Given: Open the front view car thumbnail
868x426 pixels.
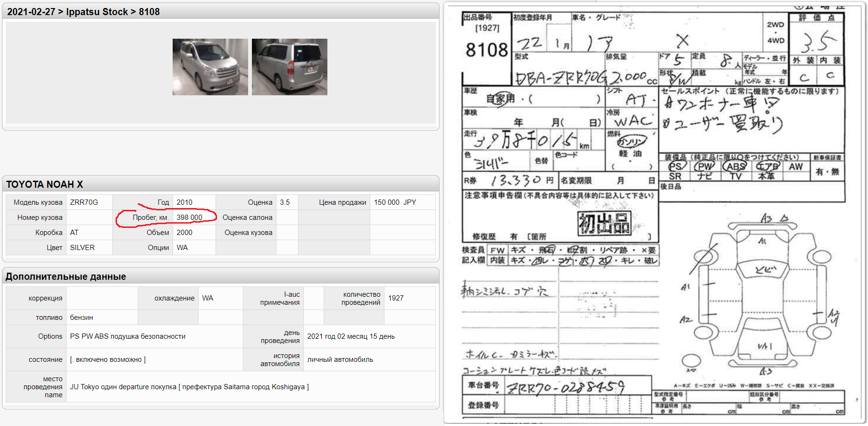Looking at the screenshot, I should pyautogui.click(x=210, y=67).
